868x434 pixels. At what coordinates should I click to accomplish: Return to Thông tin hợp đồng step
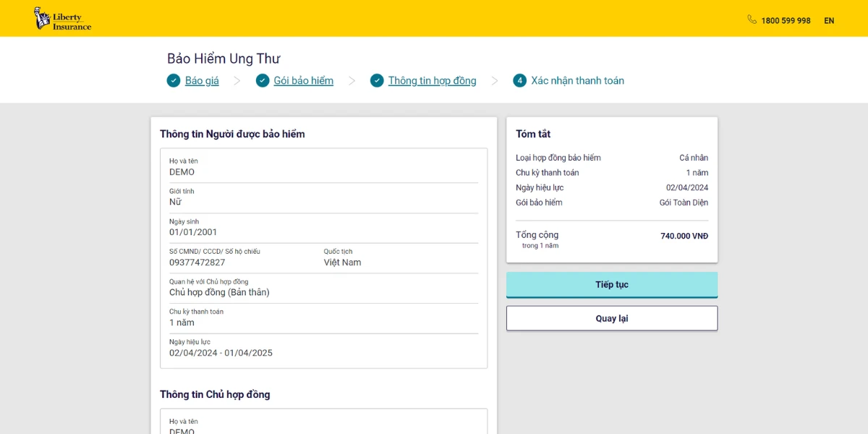pyautogui.click(x=433, y=81)
